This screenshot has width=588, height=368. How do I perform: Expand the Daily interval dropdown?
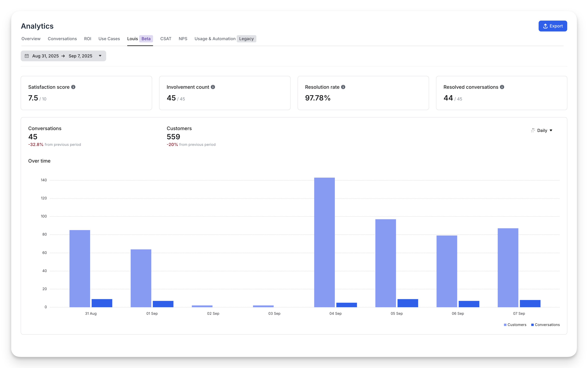point(551,130)
